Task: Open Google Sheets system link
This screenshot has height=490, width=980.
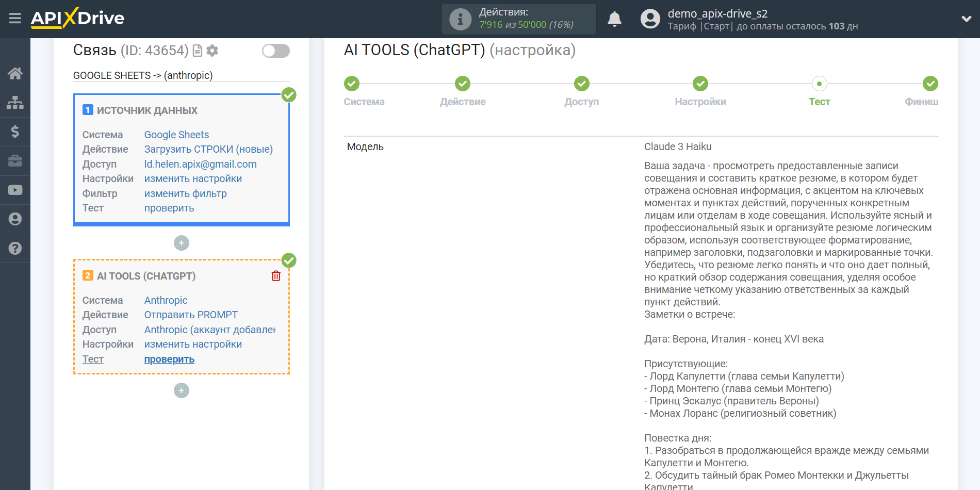Action: pos(176,135)
